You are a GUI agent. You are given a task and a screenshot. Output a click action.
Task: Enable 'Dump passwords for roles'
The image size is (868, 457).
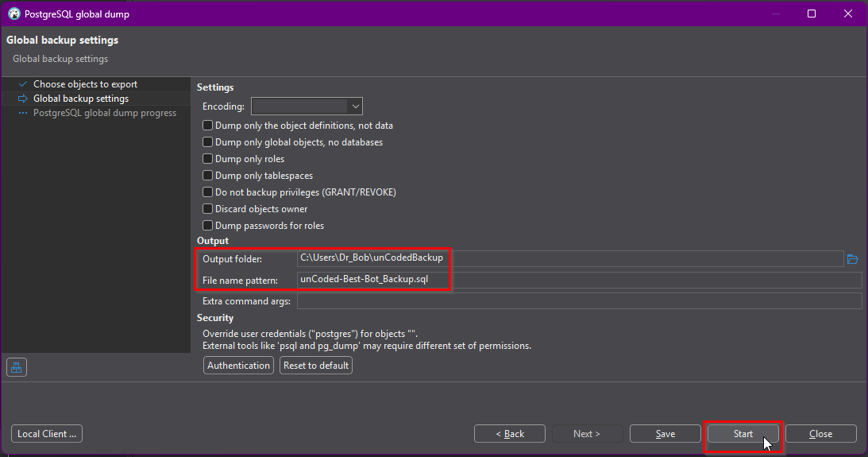pyautogui.click(x=208, y=226)
